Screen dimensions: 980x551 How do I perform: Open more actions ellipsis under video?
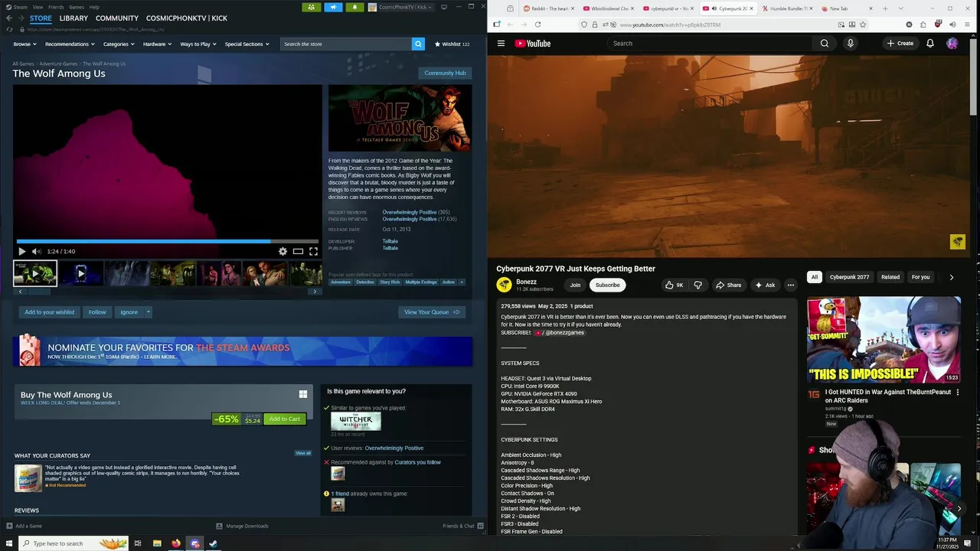click(790, 285)
